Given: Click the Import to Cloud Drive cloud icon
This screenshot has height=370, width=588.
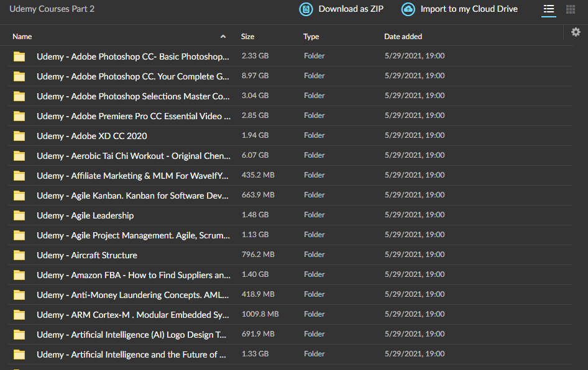Looking at the screenshot, I should [408, 9].
